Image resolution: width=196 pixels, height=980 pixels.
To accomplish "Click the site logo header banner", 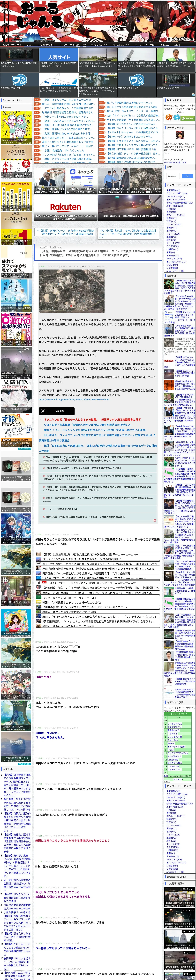I will [x=98, y=21].
